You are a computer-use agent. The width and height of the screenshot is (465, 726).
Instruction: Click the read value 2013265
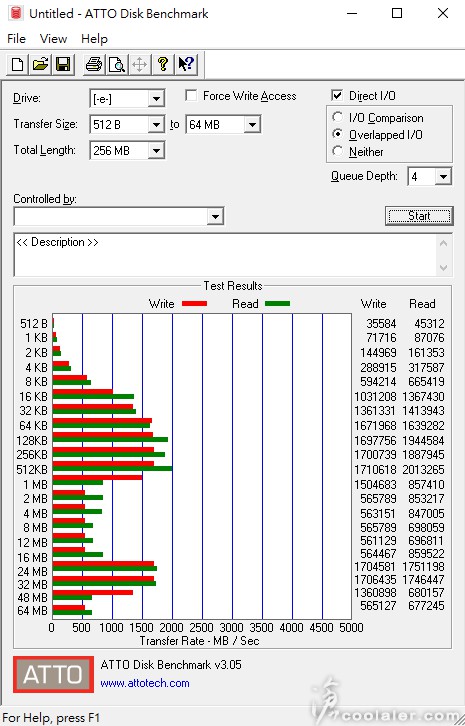423,469
